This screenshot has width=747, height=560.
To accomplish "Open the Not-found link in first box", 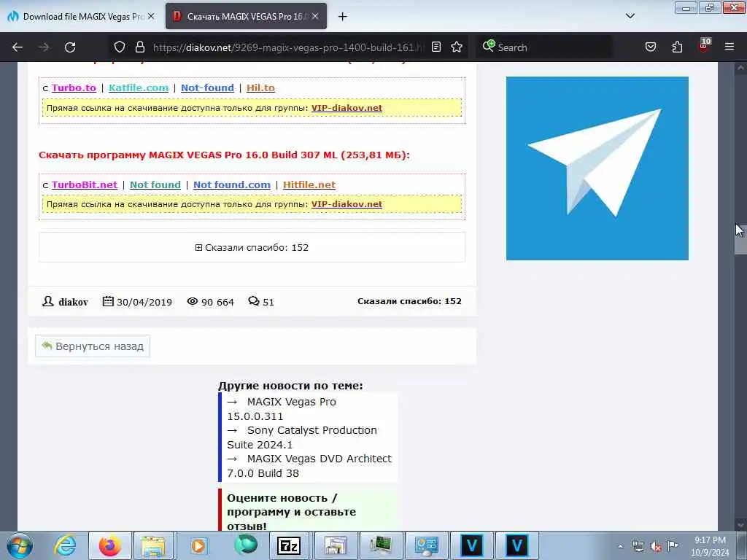I will (x=207, y=87).
